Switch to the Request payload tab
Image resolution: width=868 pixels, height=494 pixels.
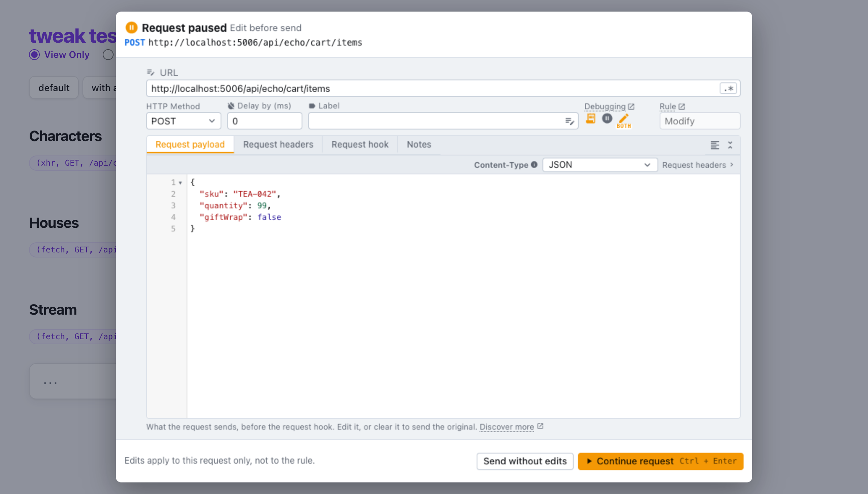pyautogui.click(x=190, y=144)
